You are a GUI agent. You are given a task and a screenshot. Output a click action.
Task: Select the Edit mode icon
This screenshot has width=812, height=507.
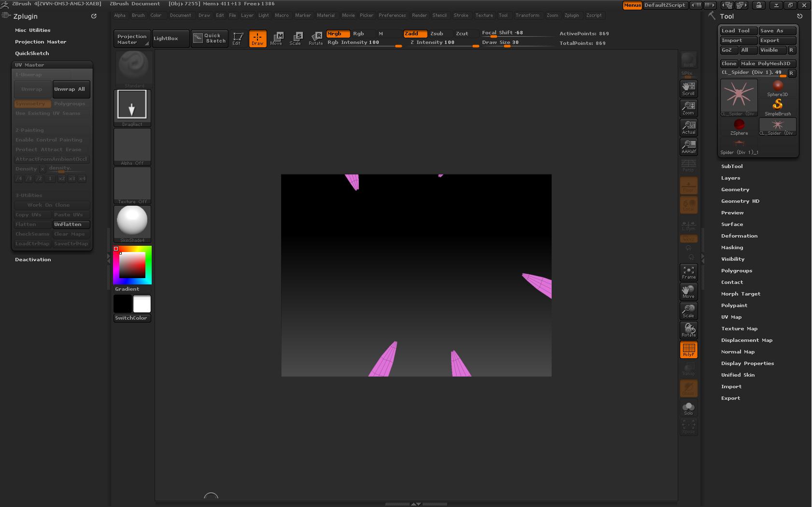coord(237,39)
